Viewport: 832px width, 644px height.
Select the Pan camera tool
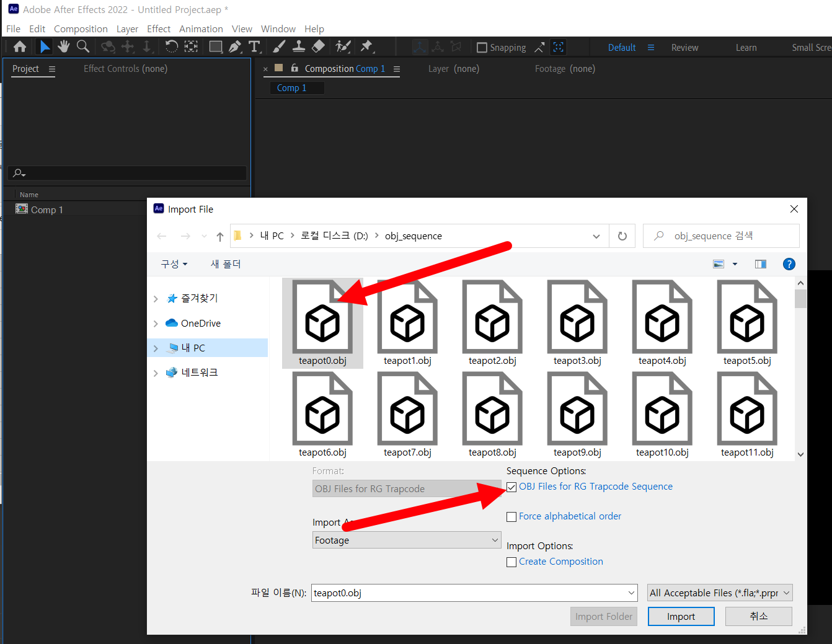pos(128,46)
